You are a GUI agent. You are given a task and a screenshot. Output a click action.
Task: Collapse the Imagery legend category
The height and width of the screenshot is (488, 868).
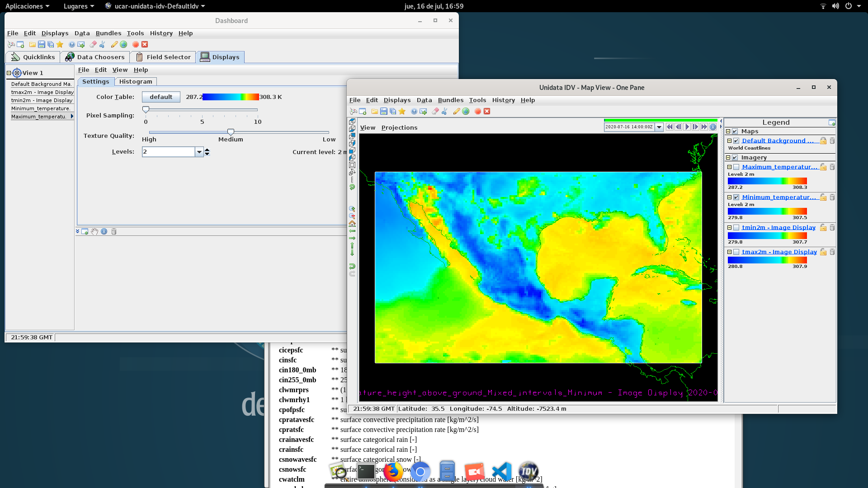(728, 157)
